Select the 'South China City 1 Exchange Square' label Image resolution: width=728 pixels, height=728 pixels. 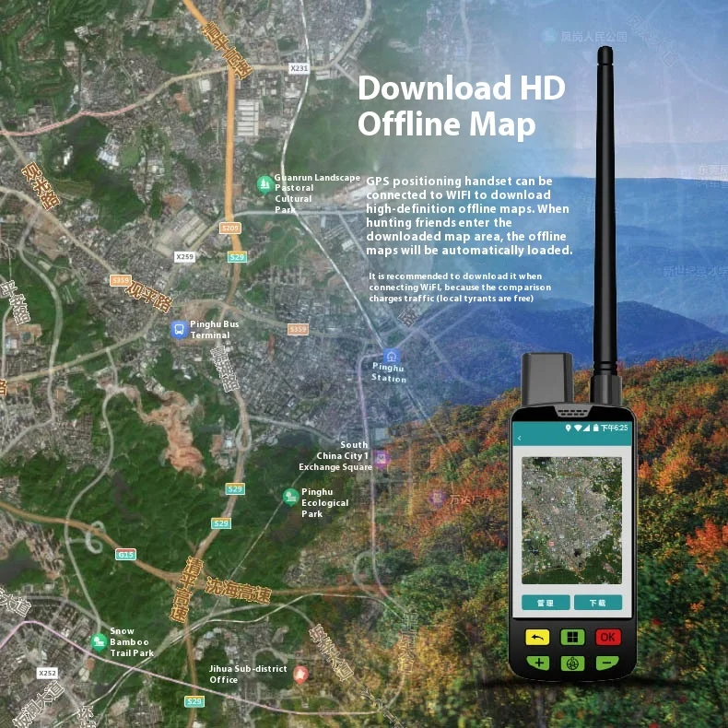click(335, 456)
